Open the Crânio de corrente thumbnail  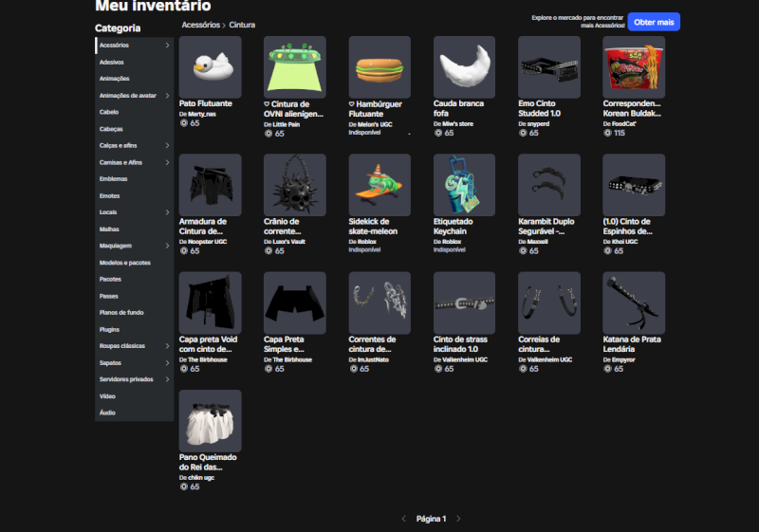tap(295, 185)
